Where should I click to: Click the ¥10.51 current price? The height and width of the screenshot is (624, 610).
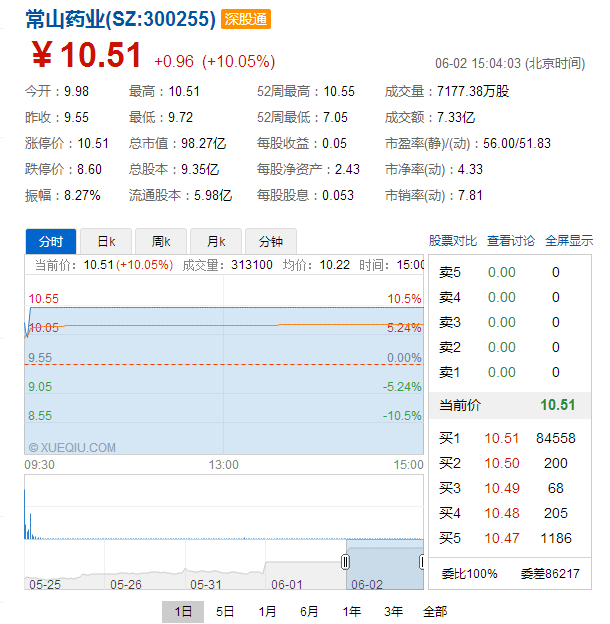[x=86, y=55]
